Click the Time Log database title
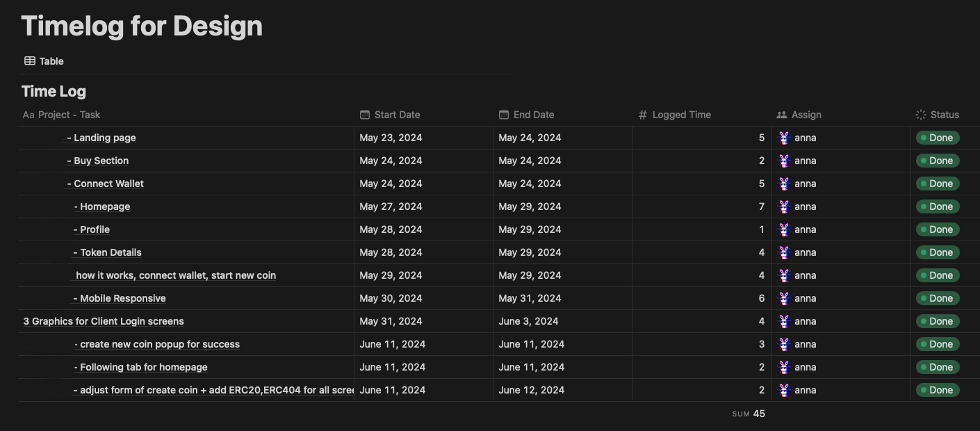Viewport: 980px width, 431px height. coord(54,91)
